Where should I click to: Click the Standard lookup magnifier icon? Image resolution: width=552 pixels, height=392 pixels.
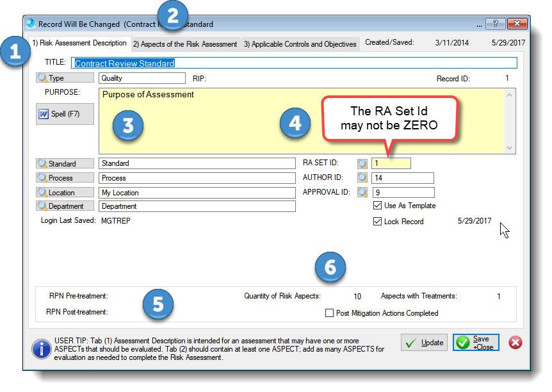coord(42,163)
